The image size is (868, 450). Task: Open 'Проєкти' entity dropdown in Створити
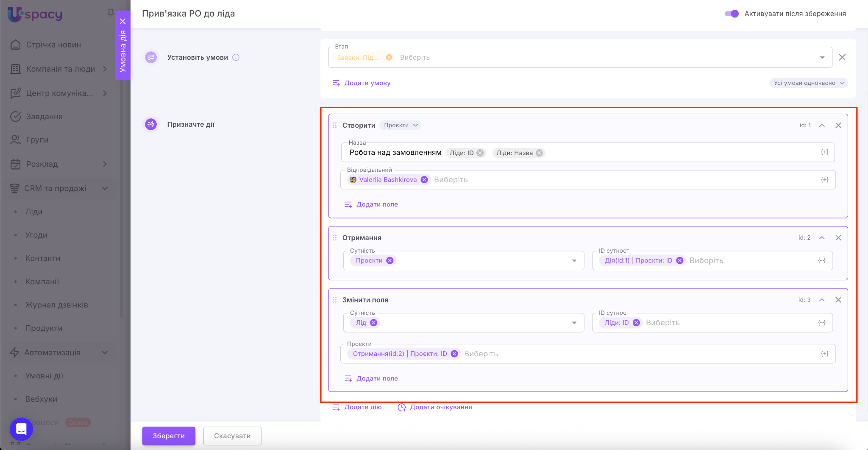click(401, 125)
